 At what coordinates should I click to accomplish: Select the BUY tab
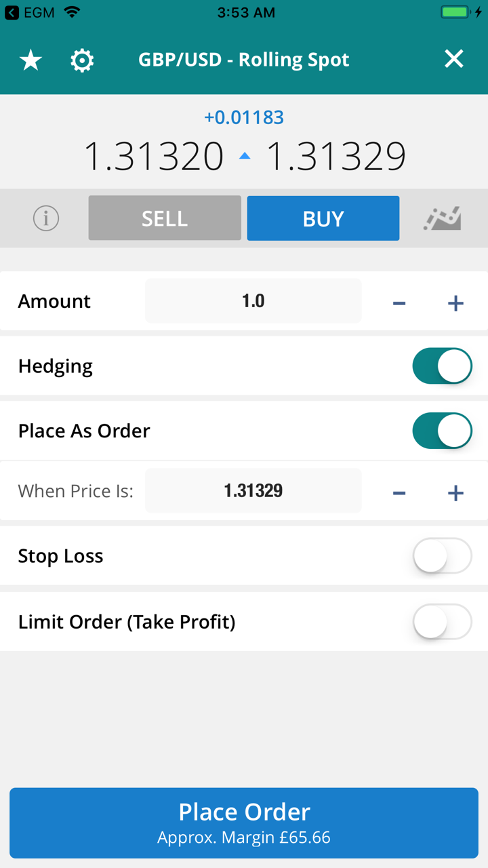pyautogui.click(x=323, y=218)
